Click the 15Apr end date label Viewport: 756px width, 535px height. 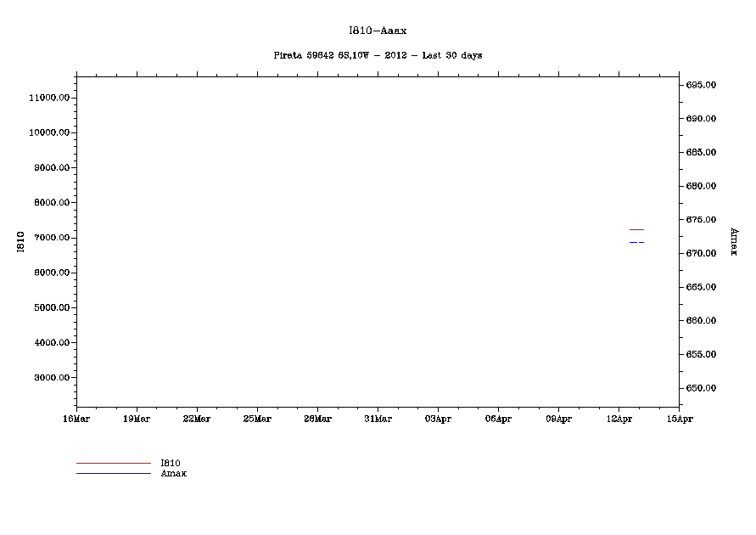(x=679, y=419)
